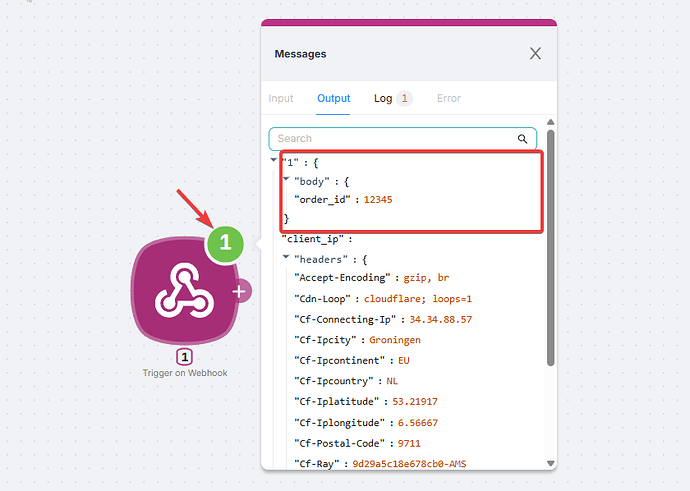690x491 pixels.
Task: Click the plus icon to add module
Action: coord(240,291)
